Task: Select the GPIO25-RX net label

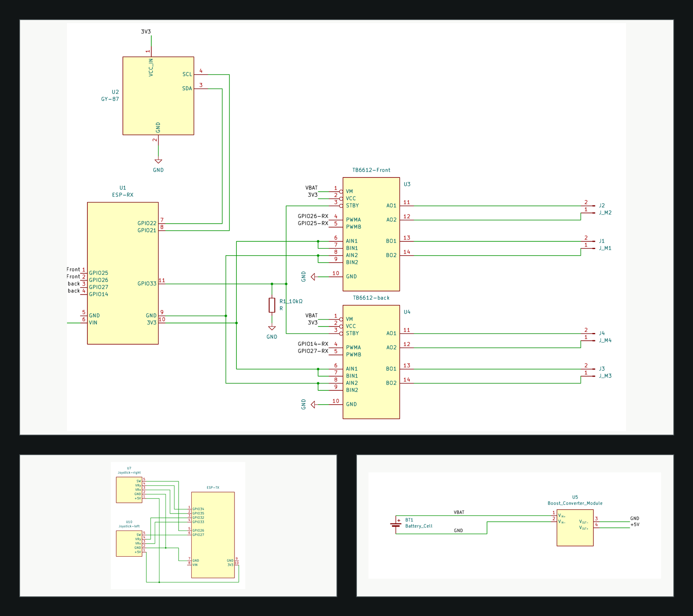Action: click(313, 223)
